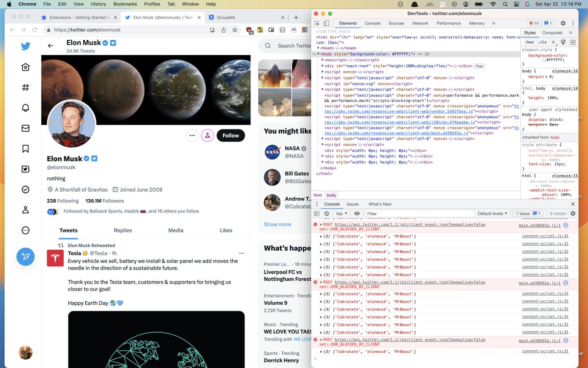The image size is (588, 368).
Task: Open Bookmarks icon in Twitter sidebar
Action: tap(25, 149)
